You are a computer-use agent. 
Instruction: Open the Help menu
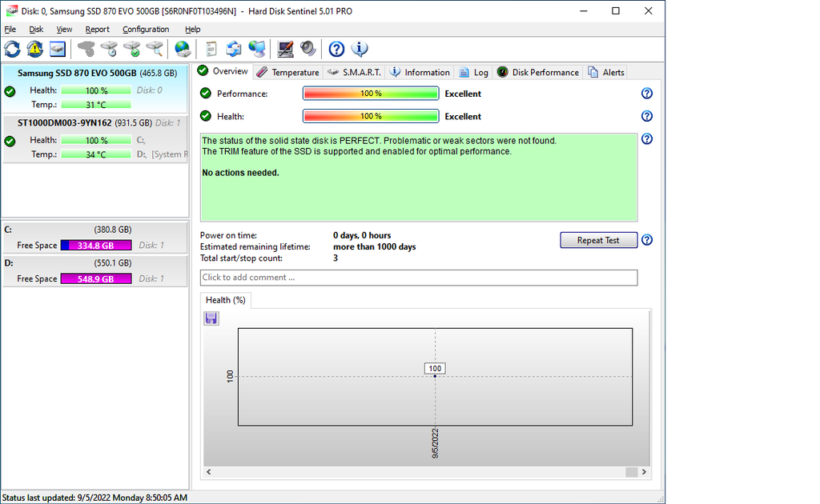point(192,30)
